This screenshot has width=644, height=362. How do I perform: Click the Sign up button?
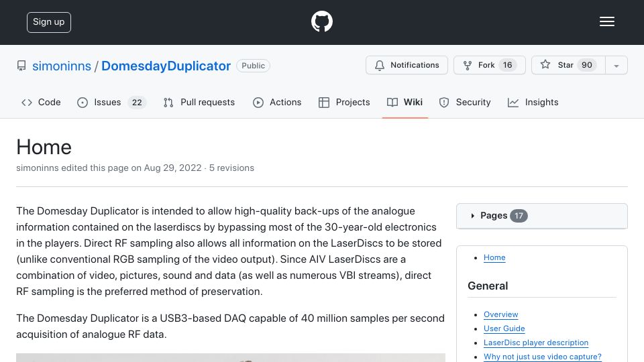pos(49,22)
